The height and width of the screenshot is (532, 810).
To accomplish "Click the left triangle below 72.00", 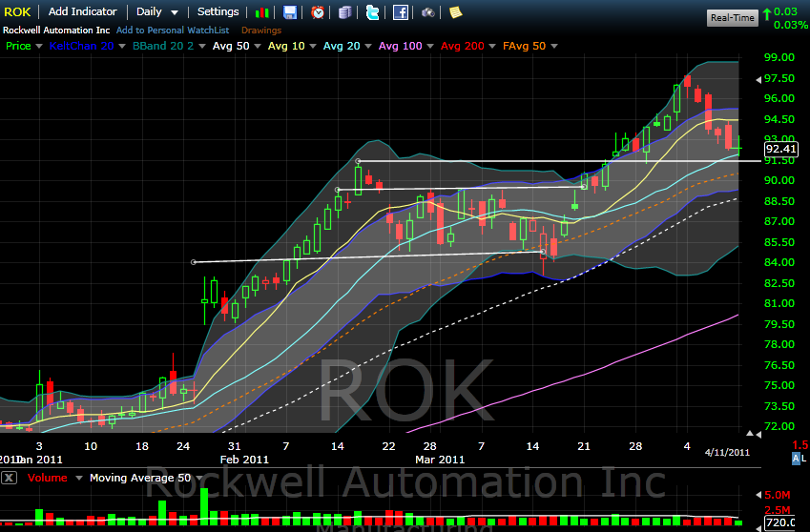I will (x=758, y=435).
